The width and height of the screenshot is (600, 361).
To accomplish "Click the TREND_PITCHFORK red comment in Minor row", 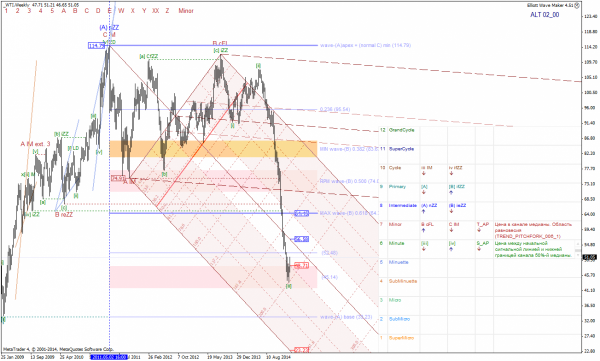I will pos(533,230).
